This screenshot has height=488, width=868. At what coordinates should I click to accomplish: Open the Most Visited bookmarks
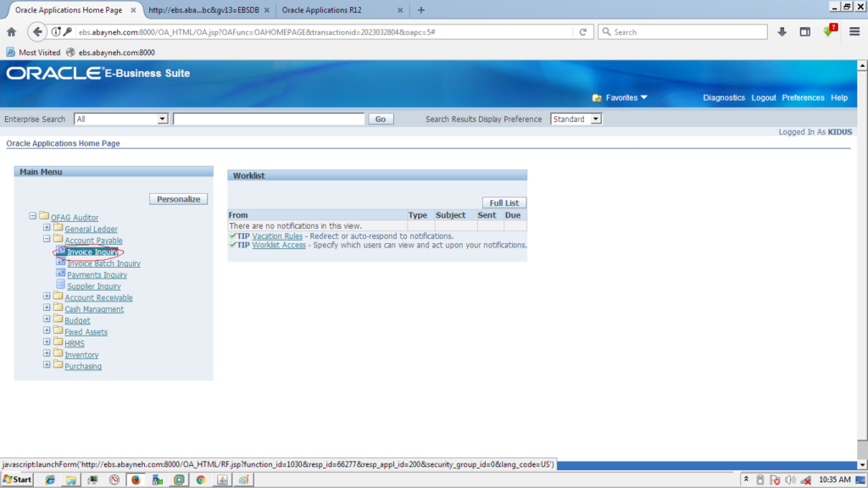click(33, 53)
